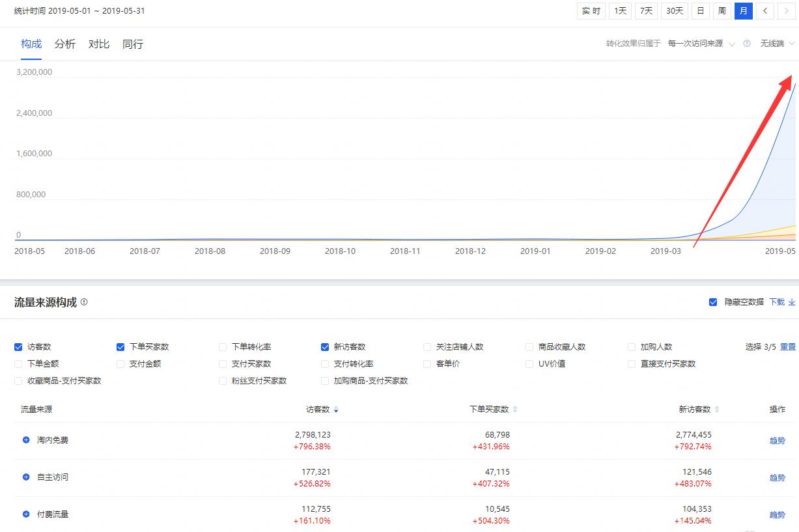Enable the 下单金额 checkbox
Viewport: 799px width, 532px height.
tap(18, 364)
